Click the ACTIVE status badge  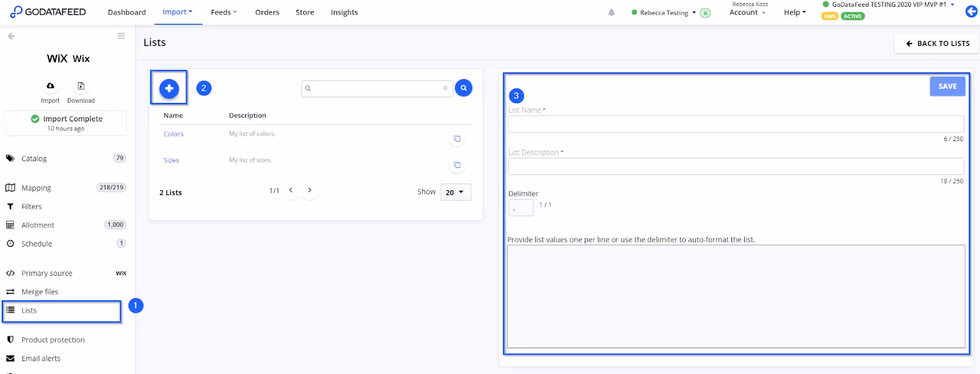(x=853, y=17)
